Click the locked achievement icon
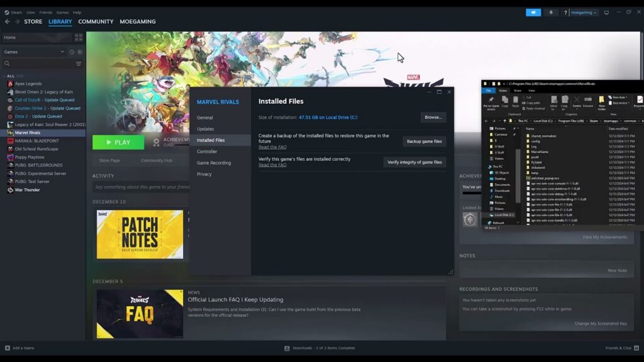The width and height of the screenshot is (644, 362). 470,219
